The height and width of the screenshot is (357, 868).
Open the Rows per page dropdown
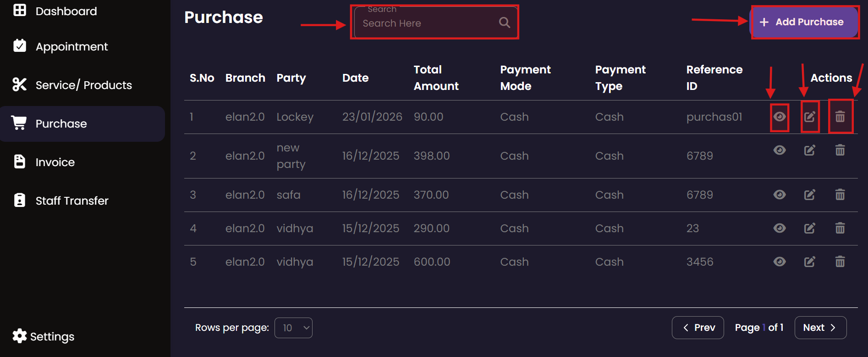[293, 328]
